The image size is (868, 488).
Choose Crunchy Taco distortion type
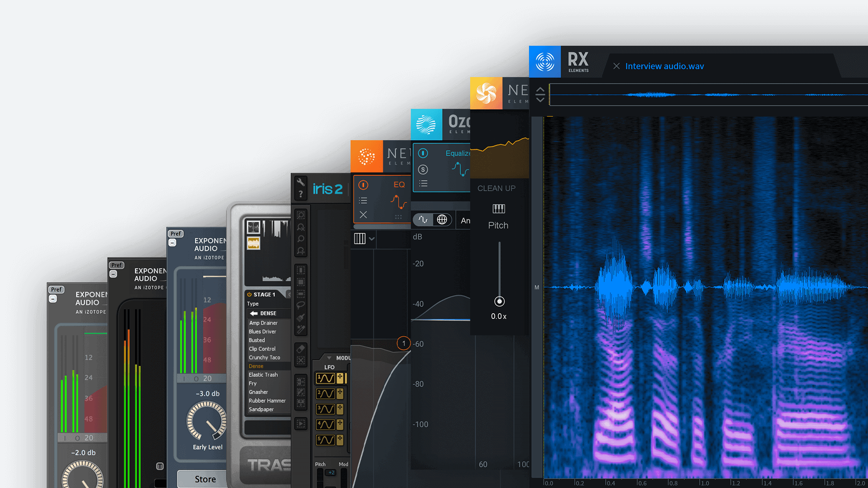tap(264, 357)
